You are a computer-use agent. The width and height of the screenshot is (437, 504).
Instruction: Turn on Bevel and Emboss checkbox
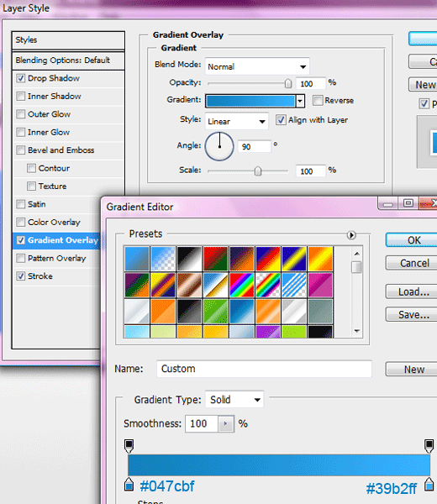click(x=21, y=150)
